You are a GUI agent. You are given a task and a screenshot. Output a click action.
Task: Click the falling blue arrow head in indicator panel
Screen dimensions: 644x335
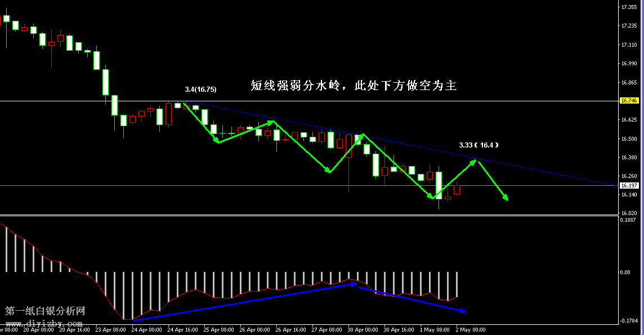pyautogui.click(x=463, y=310)
